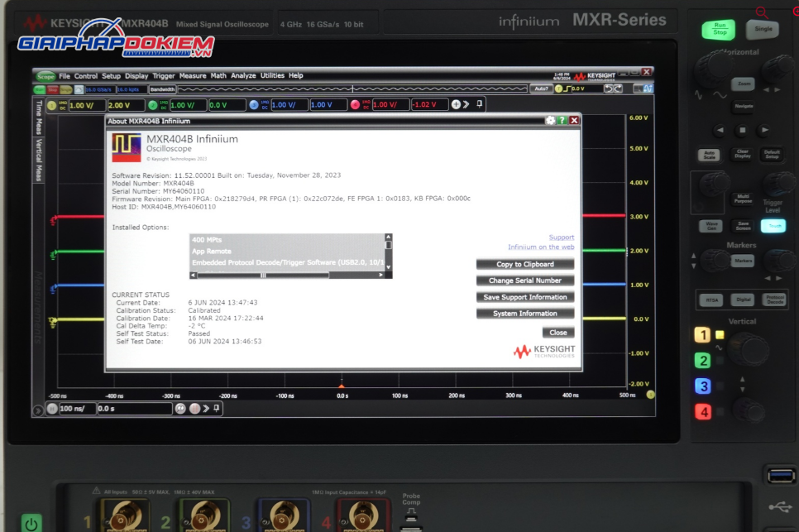Tap the hardware channel 4 button
The image size is (799, 532).
point(703,411)
